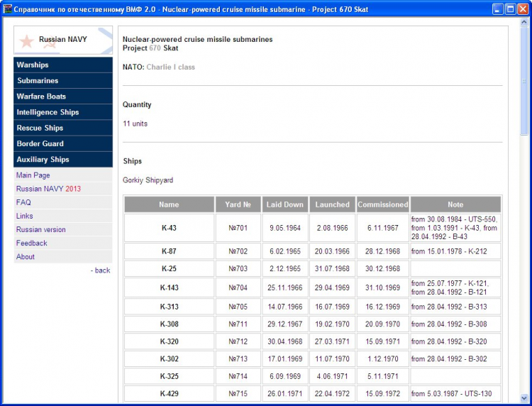Click laid down date 9.05.1964
The image size is (532, 406).
285,228
